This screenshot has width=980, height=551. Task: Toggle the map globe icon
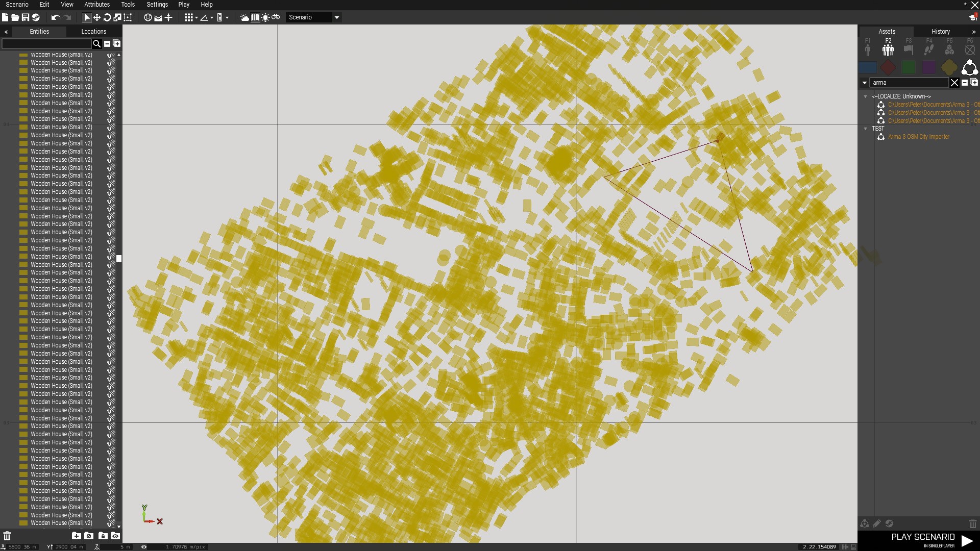click(x=148, y=17)
